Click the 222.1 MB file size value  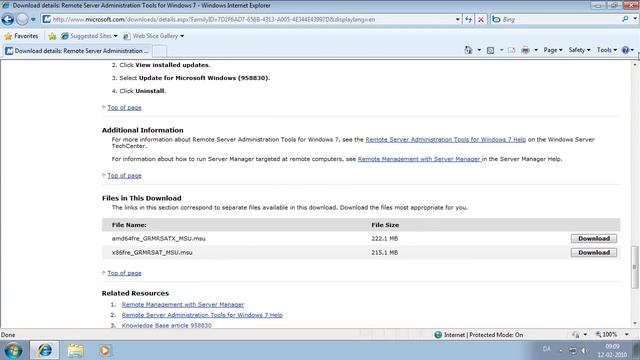pos(384,238)
